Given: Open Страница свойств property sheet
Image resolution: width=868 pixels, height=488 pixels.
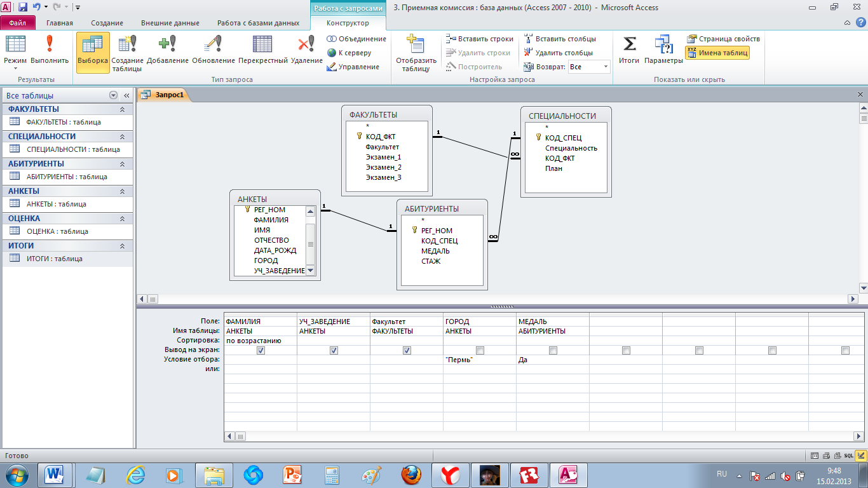Looking at the screenshot, I should pyautogui.click(x=724, y=39).
